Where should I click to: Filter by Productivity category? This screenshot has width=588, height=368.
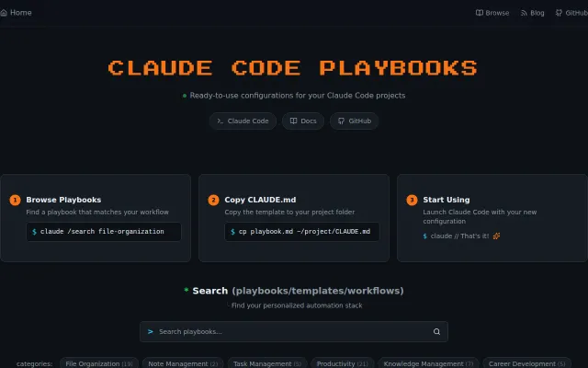(342, 363)
